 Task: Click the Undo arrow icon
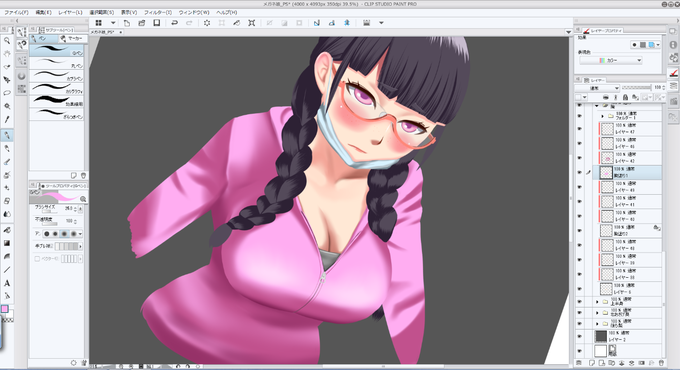[x=174, y=23]
